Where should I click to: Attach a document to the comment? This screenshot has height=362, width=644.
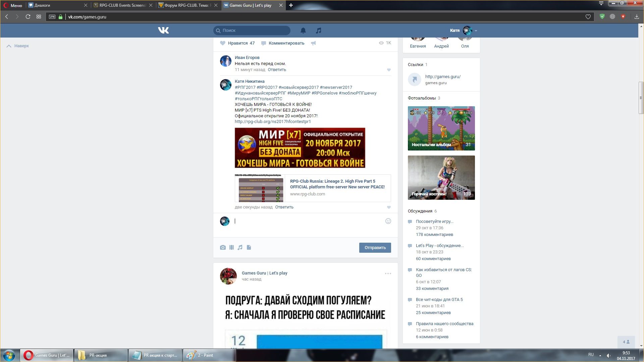coord(249,248)
